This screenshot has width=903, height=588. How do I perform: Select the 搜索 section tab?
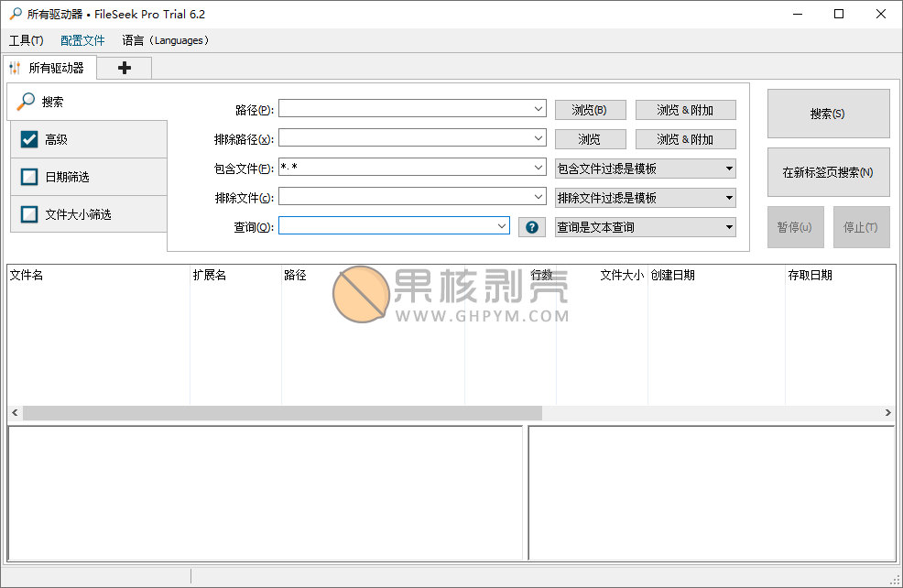(88, 102)
